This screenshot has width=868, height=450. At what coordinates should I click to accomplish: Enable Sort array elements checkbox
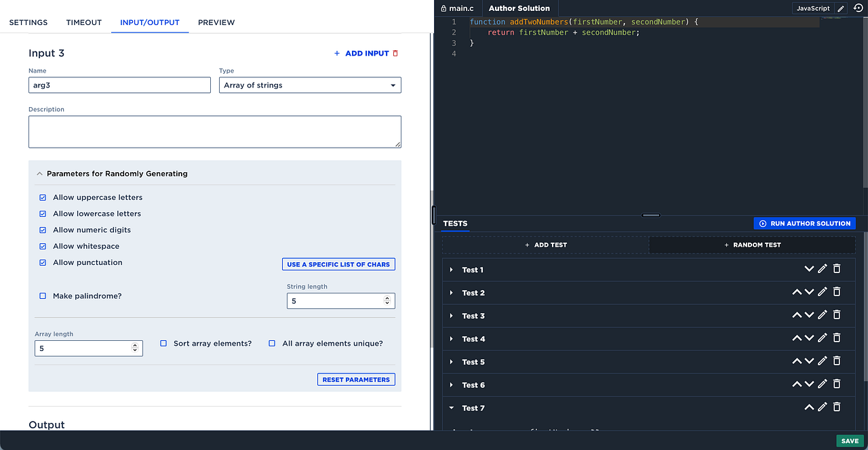click(163, 344)
